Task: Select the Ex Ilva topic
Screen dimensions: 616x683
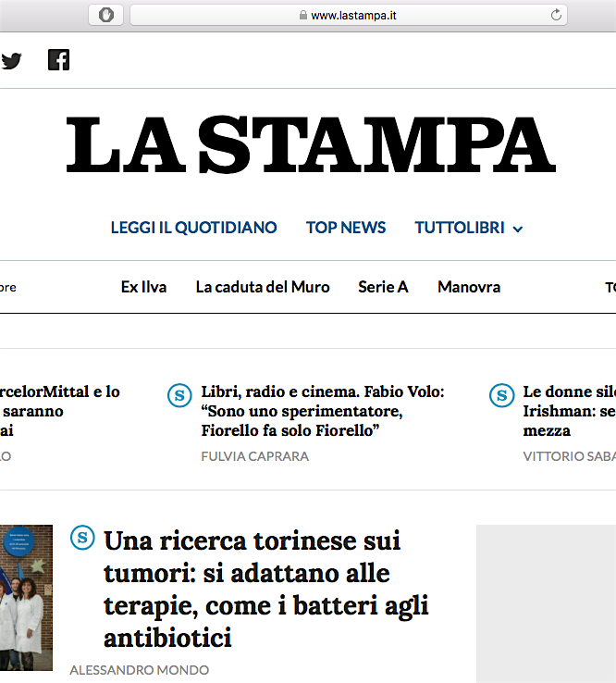Action: 143,287
